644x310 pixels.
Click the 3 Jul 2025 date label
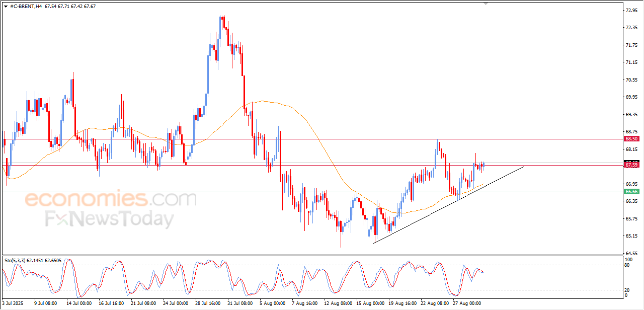pyautogui.click(x=13, y=303)
